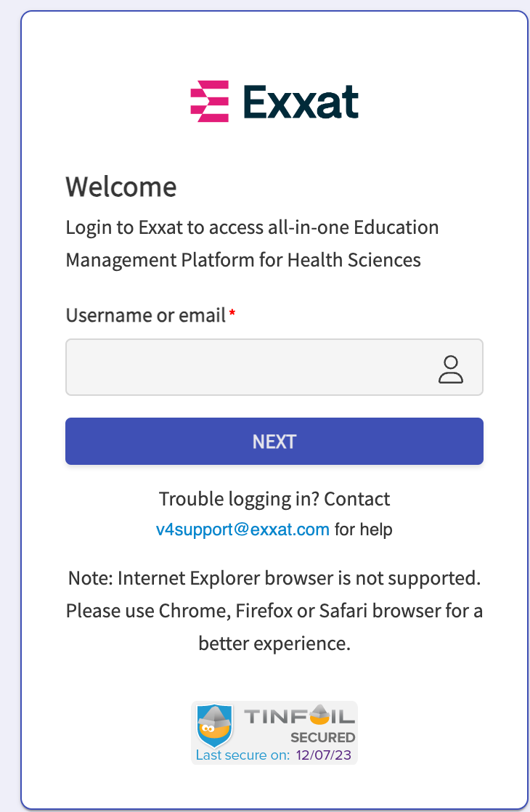This screenshot has height=812, width=530.
Task: Click the "better experience." text line
Action: click(x=274, y=643)
